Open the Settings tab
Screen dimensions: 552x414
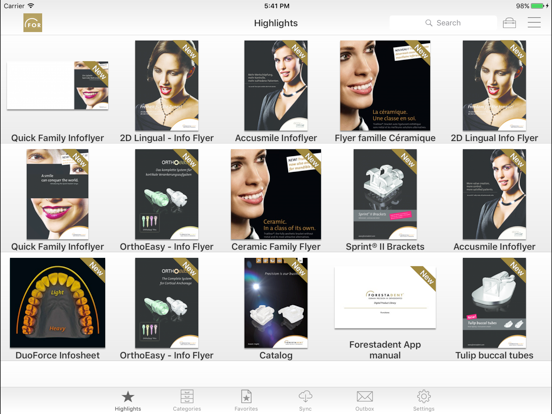pyautogui.click(x=424, y=401)
